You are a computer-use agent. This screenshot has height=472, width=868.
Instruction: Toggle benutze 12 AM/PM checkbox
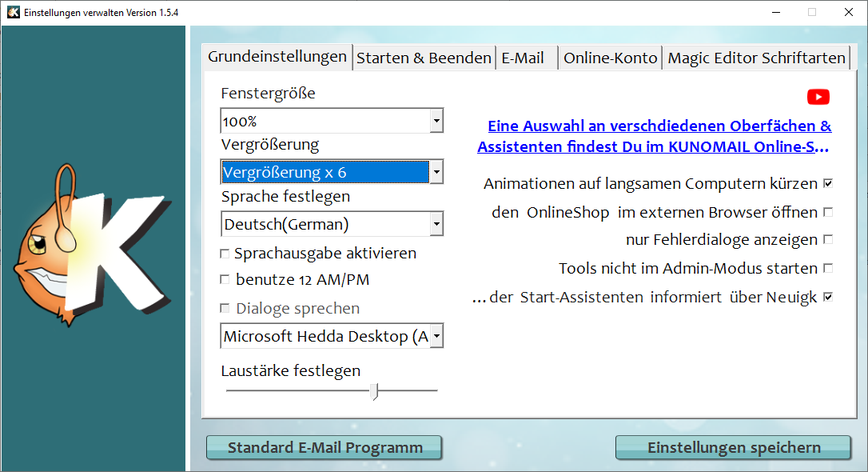(x=225, y=280)
